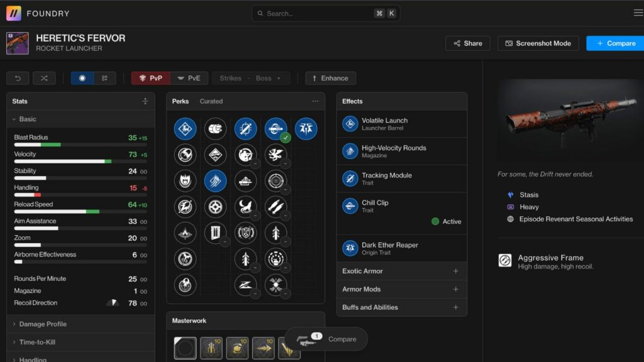Click the Tracking Module effect row
Screen dimensions: 644x362
click(x=402, y=178)
